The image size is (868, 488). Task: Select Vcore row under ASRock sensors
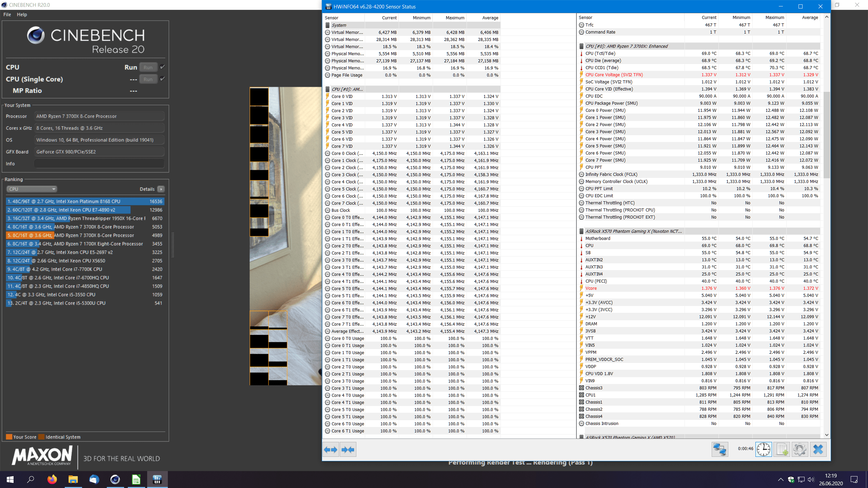(699, 288)
